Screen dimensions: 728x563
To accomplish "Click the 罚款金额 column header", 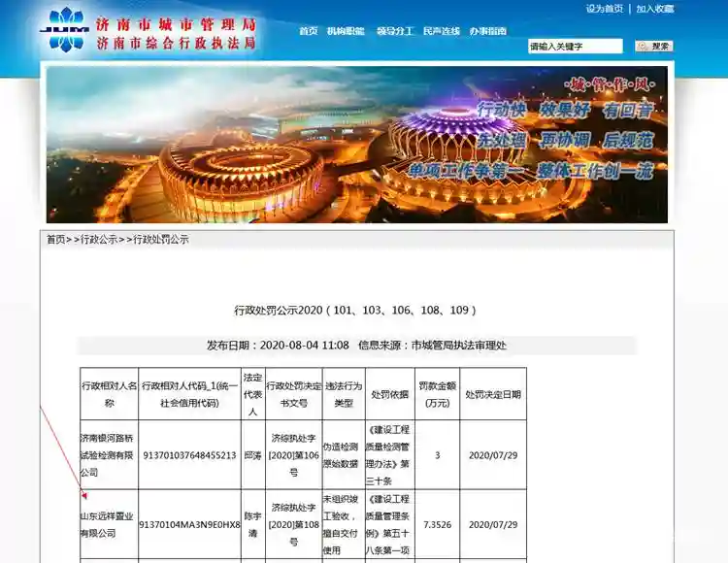I will (x=436, y=394).
